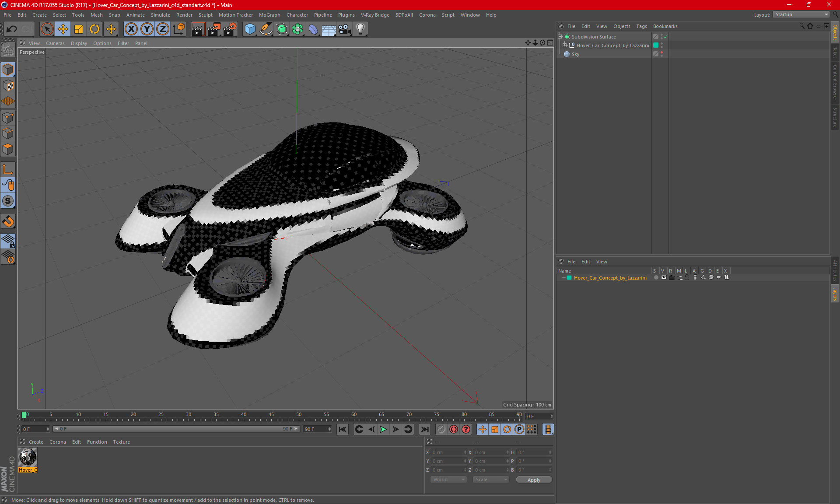Click the Apply button
Screen dimensions: 840x504
534,480
